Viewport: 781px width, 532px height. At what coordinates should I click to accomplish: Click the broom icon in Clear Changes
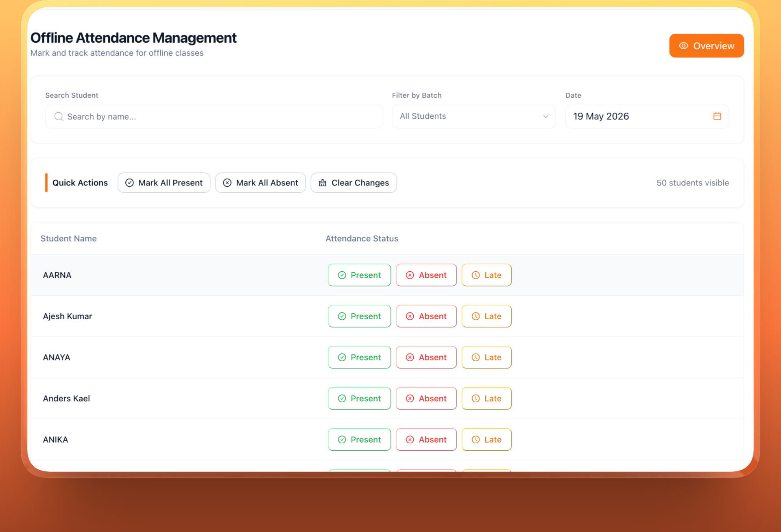tap(323, 183)
